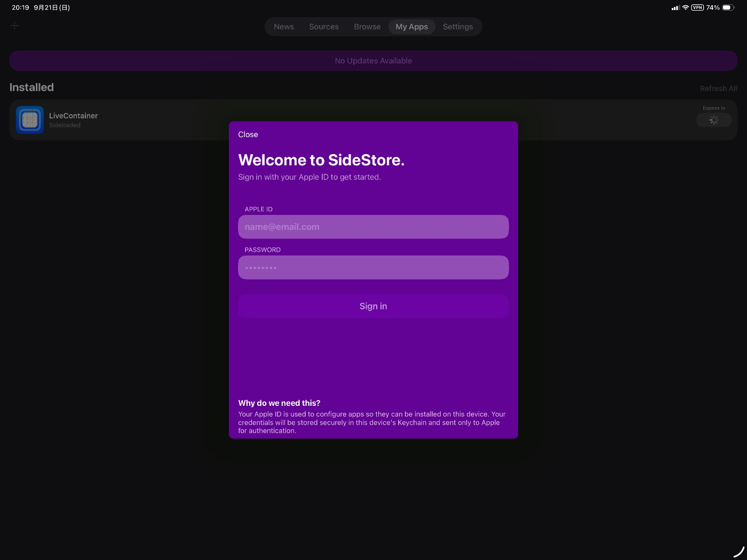
Task: Go to the Browse tab
Action: (x=367, y=27)
